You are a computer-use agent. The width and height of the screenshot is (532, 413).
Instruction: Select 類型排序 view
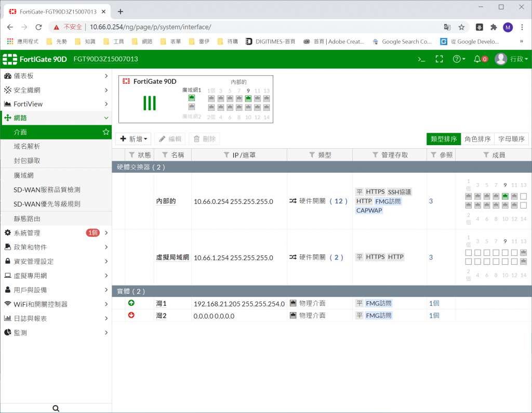[444, 139]
